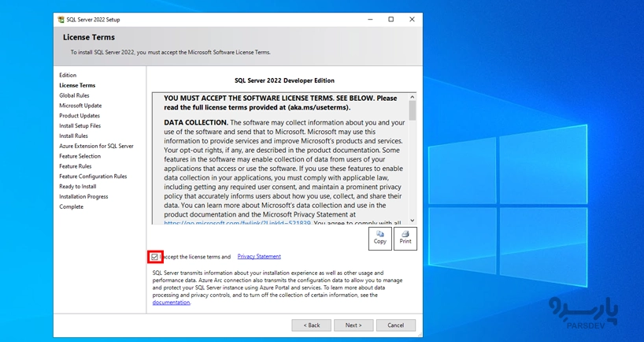Click the Print icon button

(405, 238)
